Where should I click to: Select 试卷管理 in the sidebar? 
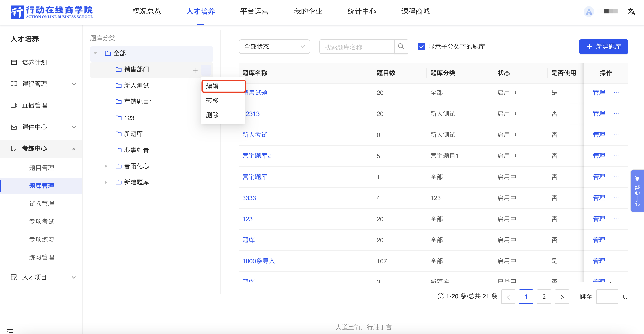(41, 203)
